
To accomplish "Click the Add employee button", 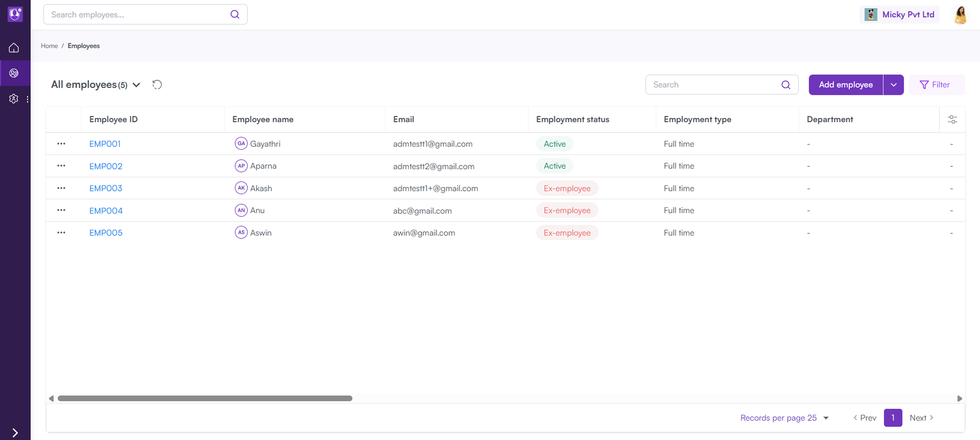I will pos(845,84).
